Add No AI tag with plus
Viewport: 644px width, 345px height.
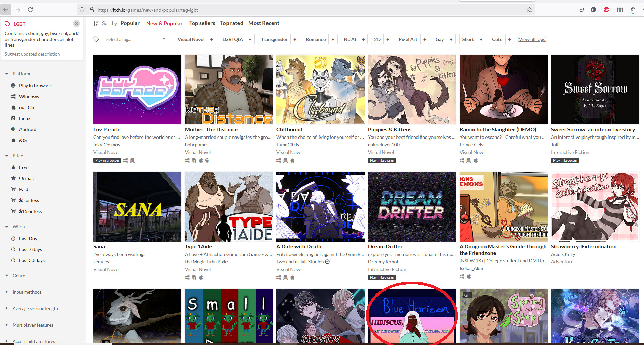click(363, 39)
